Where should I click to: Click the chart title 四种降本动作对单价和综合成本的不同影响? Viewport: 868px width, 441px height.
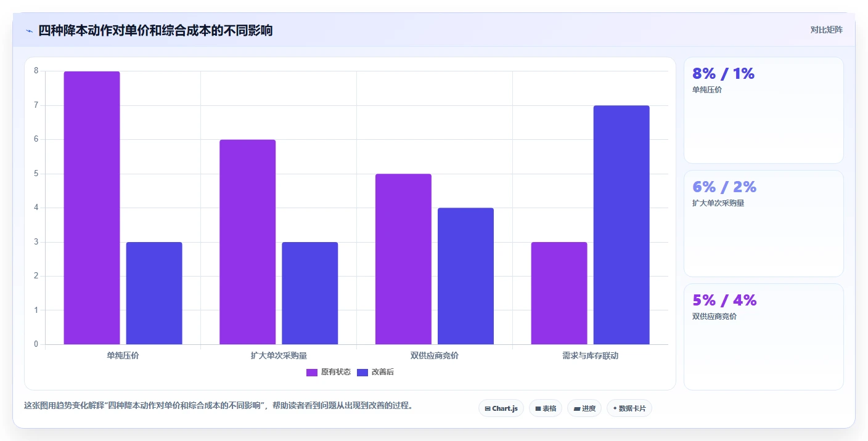point(155,30)
